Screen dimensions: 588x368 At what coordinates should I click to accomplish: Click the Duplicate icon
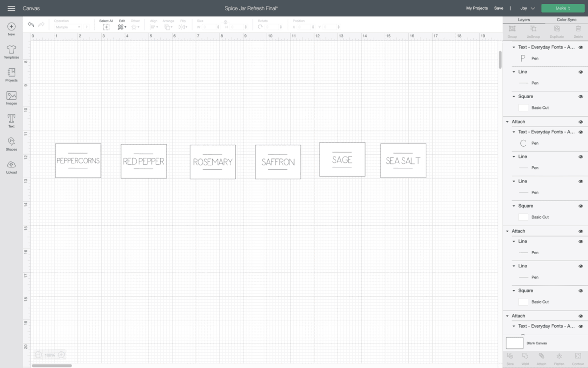tap(557, 29)
